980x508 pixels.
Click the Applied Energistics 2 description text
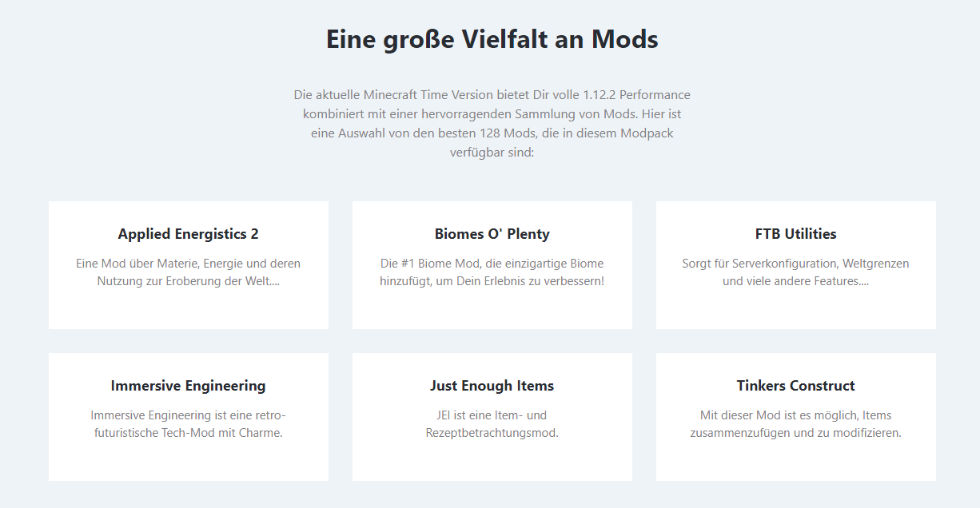188,272
